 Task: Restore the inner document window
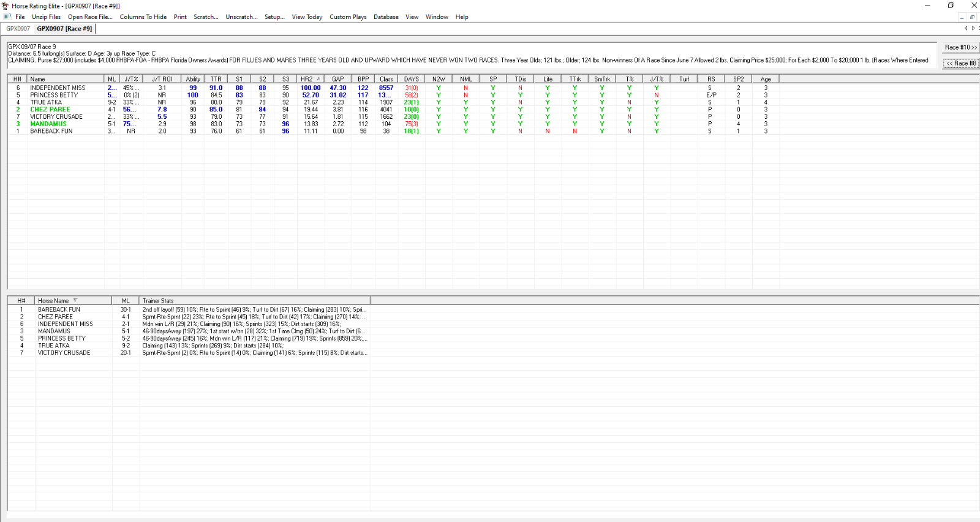click(972, 17)
